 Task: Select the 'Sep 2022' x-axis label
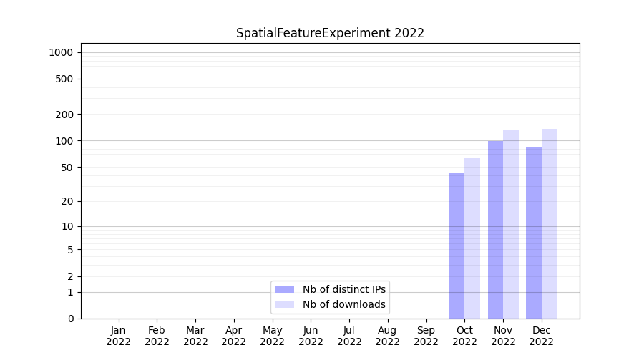coord(426,336)
